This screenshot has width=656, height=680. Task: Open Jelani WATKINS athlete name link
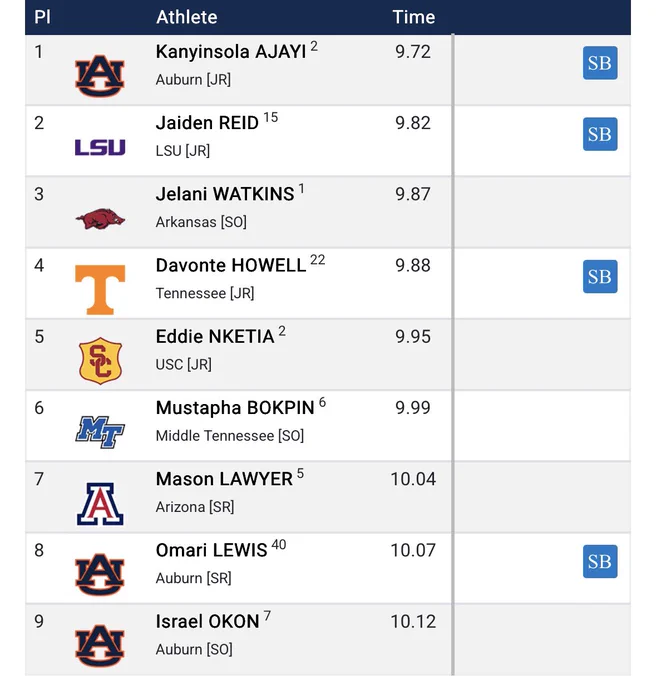225,194
